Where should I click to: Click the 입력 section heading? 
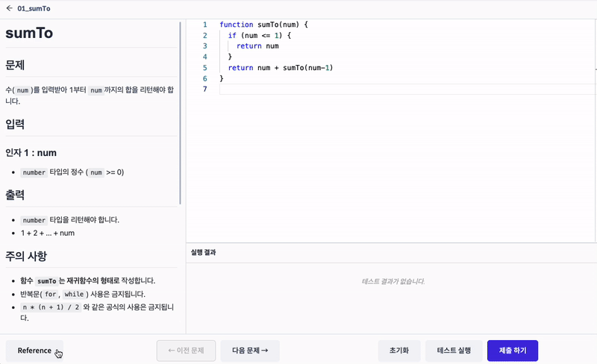click(15, 124)
